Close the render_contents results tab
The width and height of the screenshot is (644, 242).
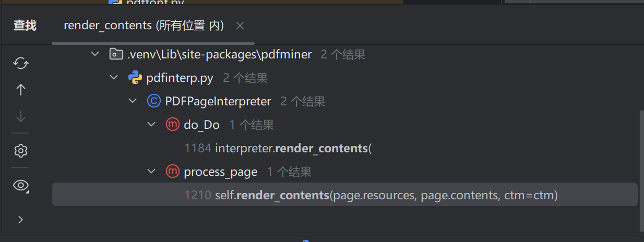240,26
